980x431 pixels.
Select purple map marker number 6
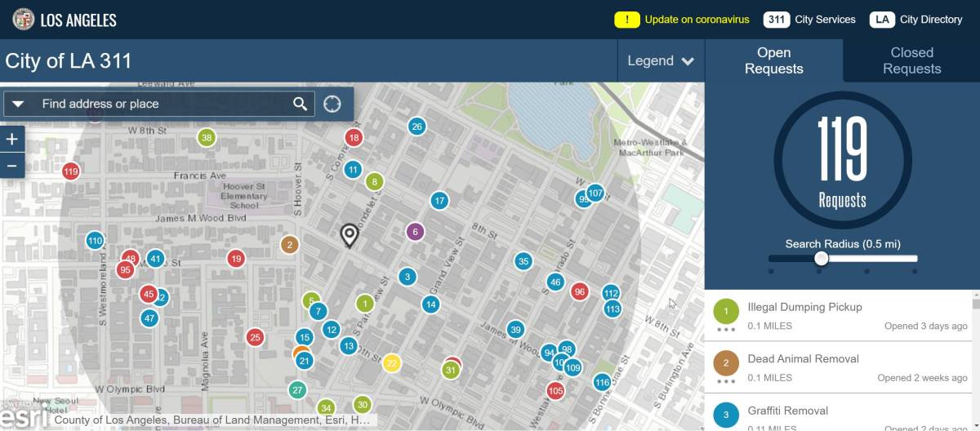click(x=415, y=232)
